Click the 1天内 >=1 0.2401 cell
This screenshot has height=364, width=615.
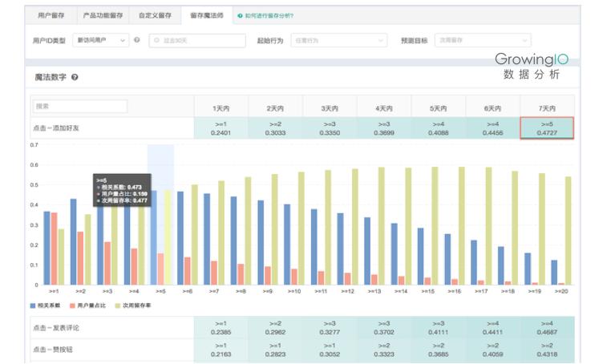coord(221,128)
